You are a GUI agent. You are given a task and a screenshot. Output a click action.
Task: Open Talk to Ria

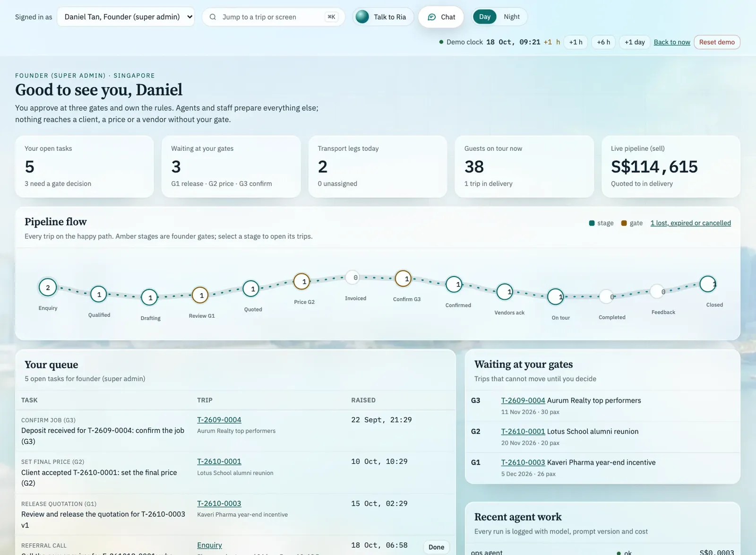coord(383,17)
